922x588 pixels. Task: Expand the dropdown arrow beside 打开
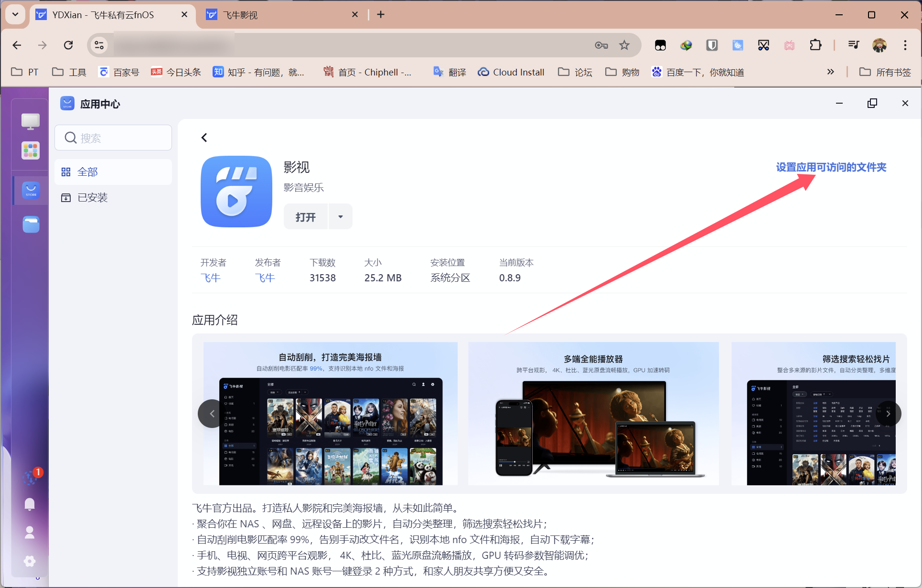click(x=341, y=217)
